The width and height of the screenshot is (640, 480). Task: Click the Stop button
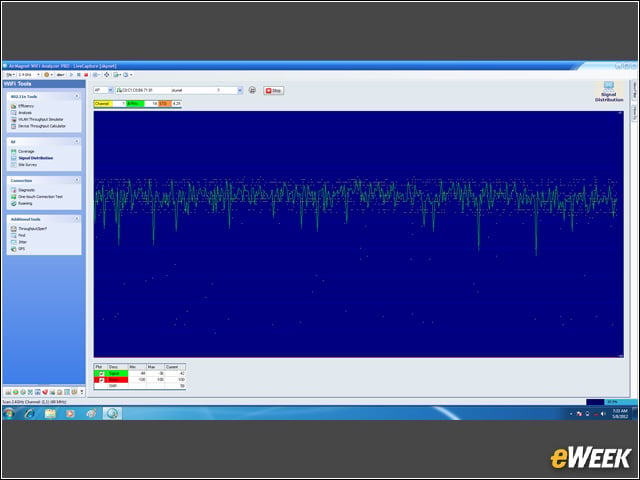(x=273, y=91)
